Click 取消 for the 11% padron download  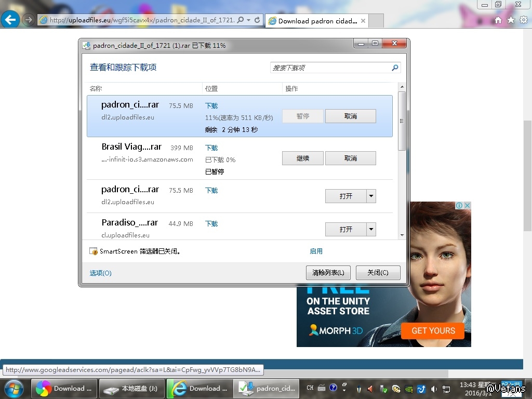coord(351,116)
